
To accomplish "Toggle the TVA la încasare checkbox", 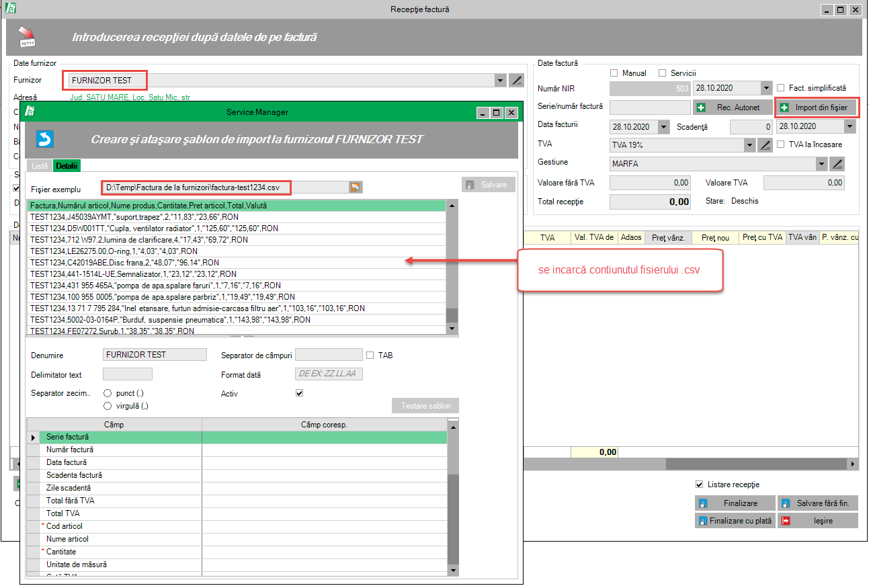I will coord(781,144).
